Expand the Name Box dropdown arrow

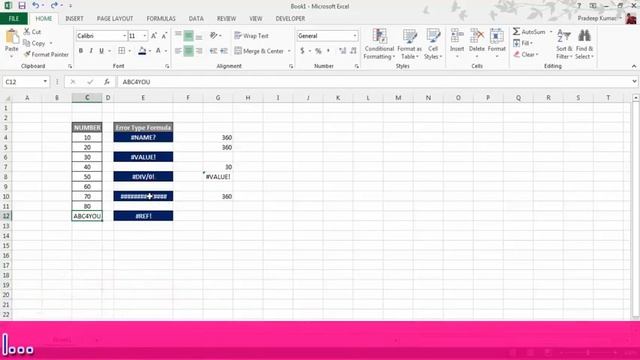click(45, 82)
